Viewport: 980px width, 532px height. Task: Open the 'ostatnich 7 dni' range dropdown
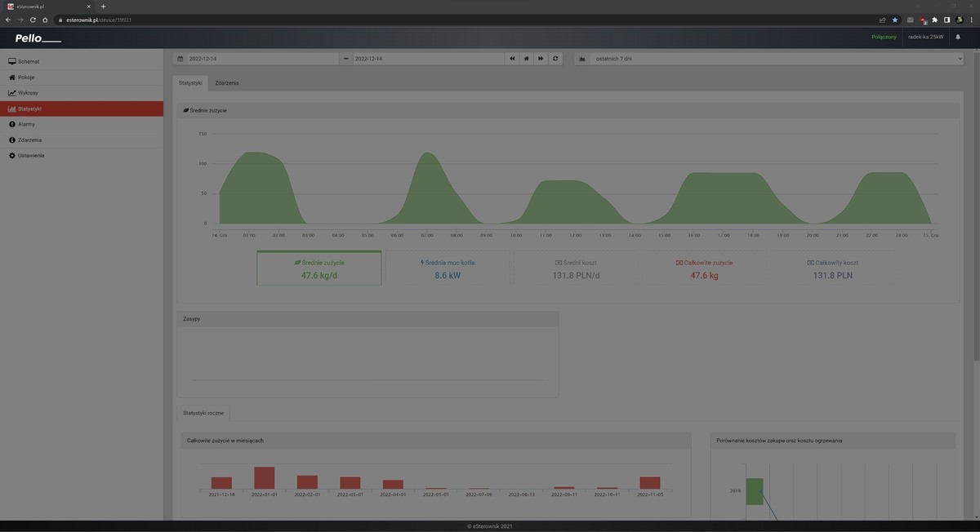click(776, 59)
